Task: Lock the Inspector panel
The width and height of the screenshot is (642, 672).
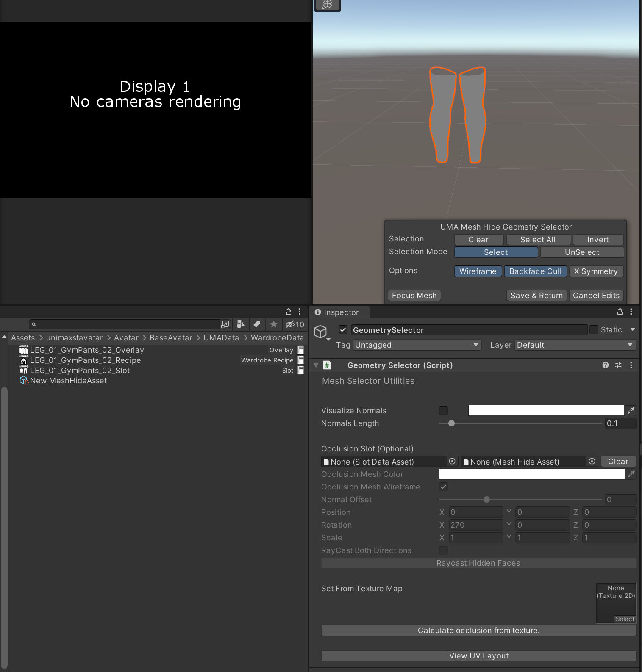Action: 620,312
